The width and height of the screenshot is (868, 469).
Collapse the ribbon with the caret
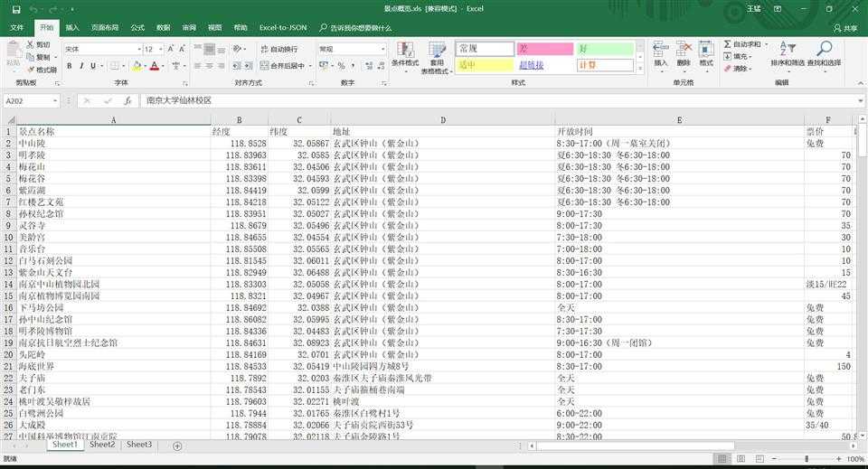860,83
